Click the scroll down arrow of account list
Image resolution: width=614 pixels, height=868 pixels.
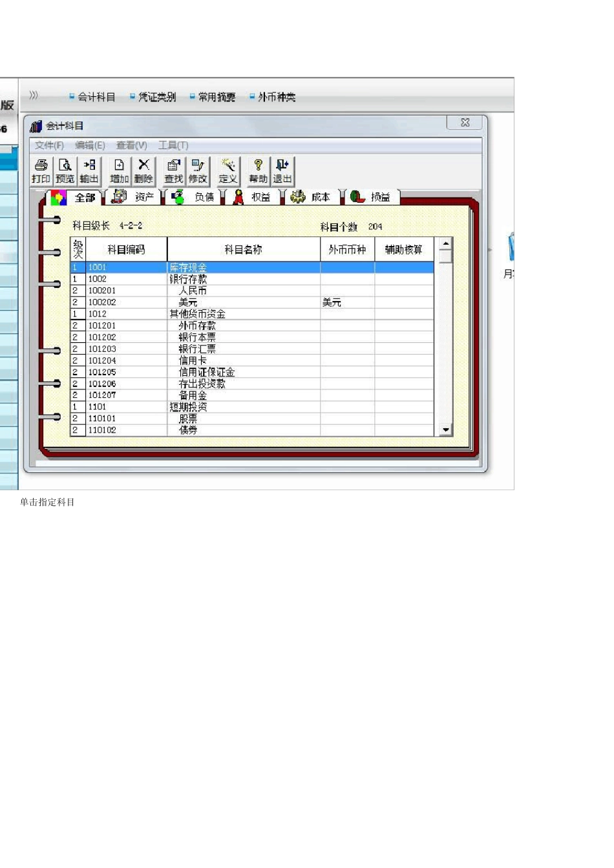(x=445, y=429)
